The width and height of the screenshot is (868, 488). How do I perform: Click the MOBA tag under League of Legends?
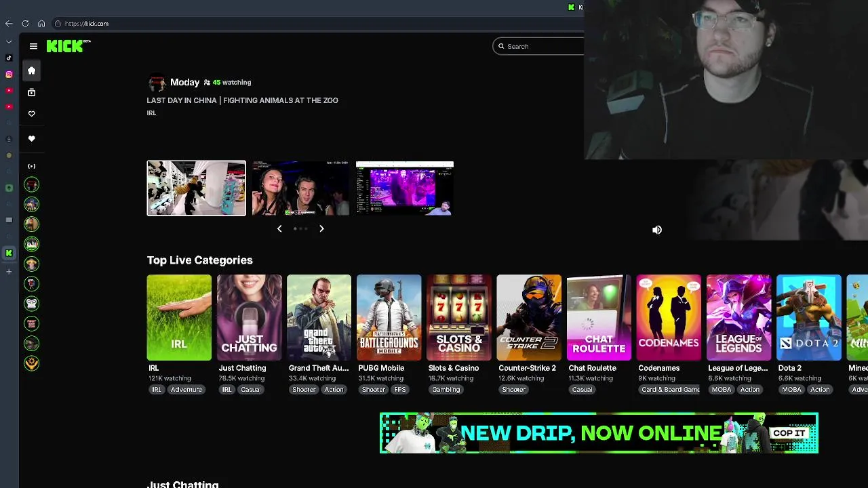[x=722, y=390]
